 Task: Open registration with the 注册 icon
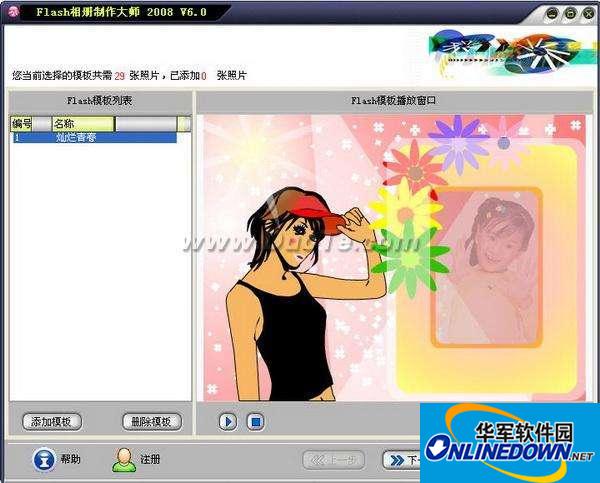[124, 460]
